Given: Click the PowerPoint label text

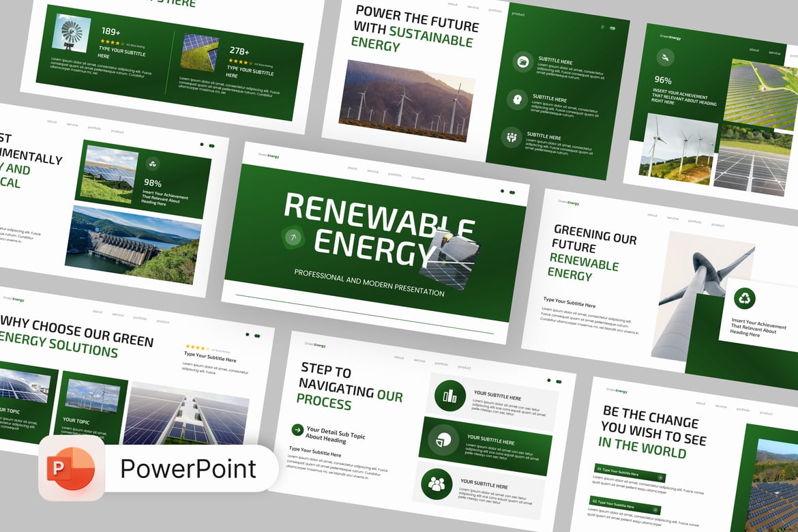Looking at the screenshot, I should coord(188,469).
